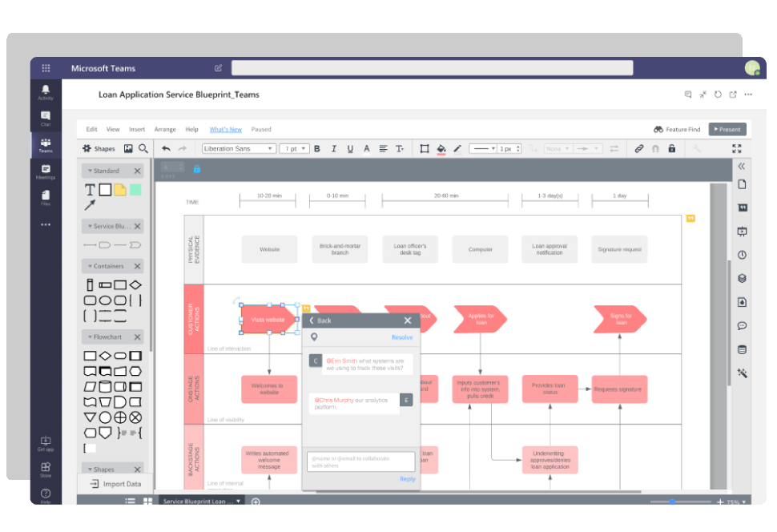Open the Arrange menu
777x532 pixels.
click(163, 128)
